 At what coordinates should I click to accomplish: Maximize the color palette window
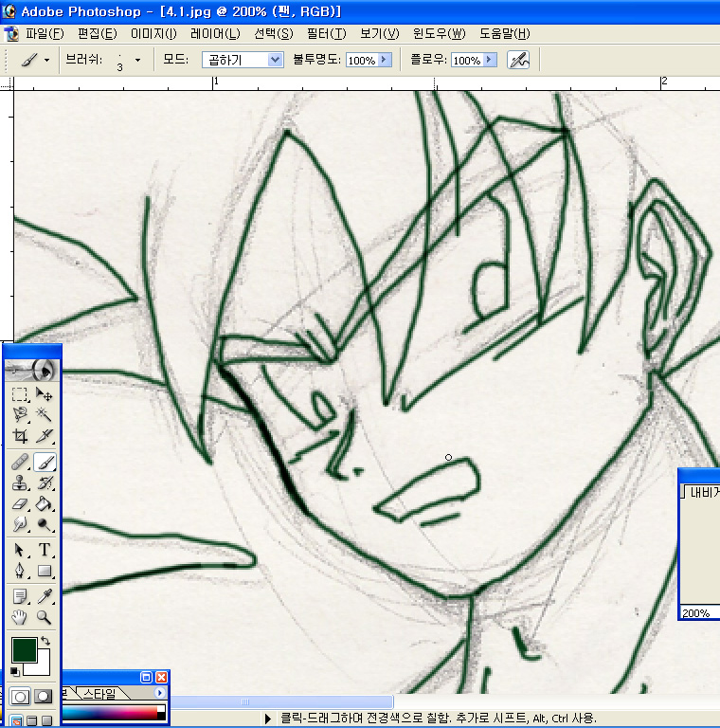click(x=146, y=677)
